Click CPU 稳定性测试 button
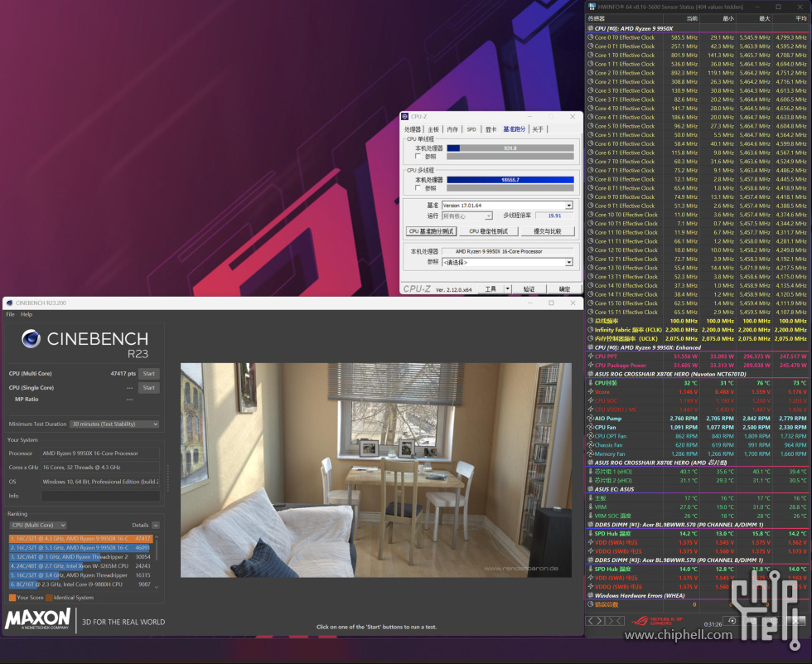This screenshot has width=812, height=664. click(488, 231)
